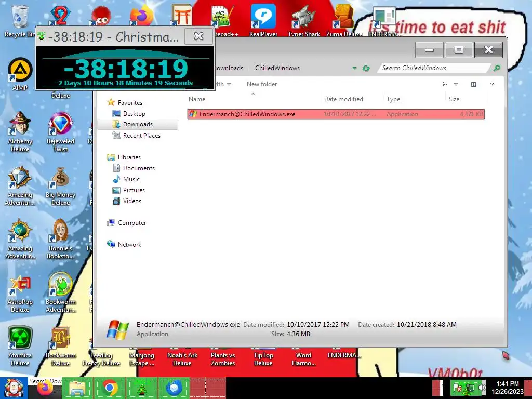Open Bookworm Deluxe desktop shortcut
Image resolution: width=532 pixels, height=399 pixels.
60,346
